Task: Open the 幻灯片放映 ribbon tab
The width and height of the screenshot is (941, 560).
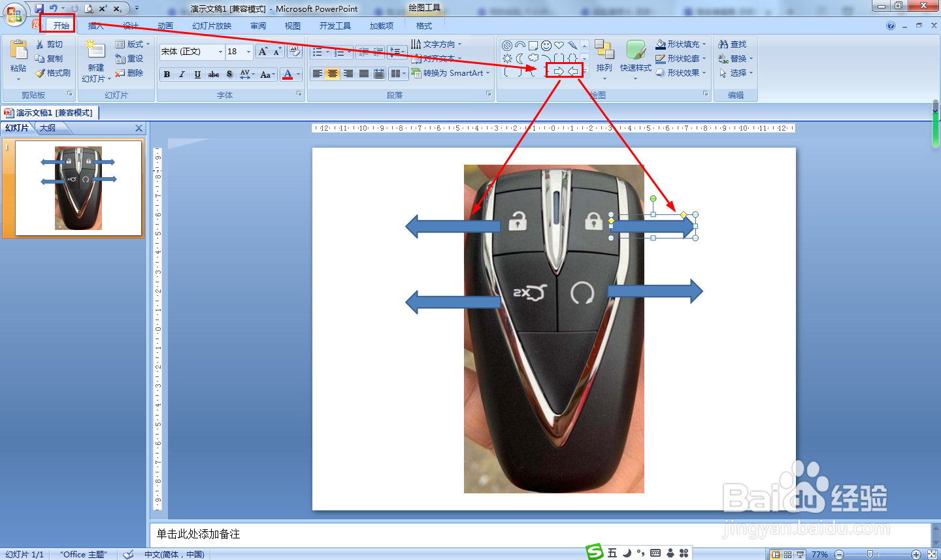Action: [212, 25]
